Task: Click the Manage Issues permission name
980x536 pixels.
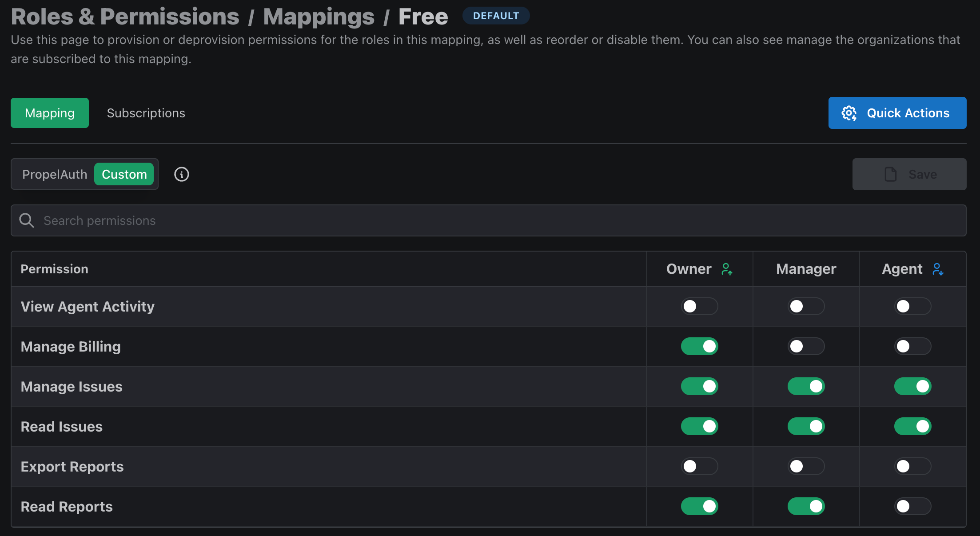Action: [72, 387]
